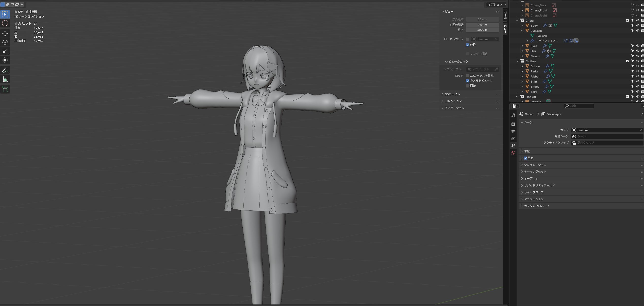Hide the Parka object with its eye icon

pyautogui.click(x=637, y=71)
